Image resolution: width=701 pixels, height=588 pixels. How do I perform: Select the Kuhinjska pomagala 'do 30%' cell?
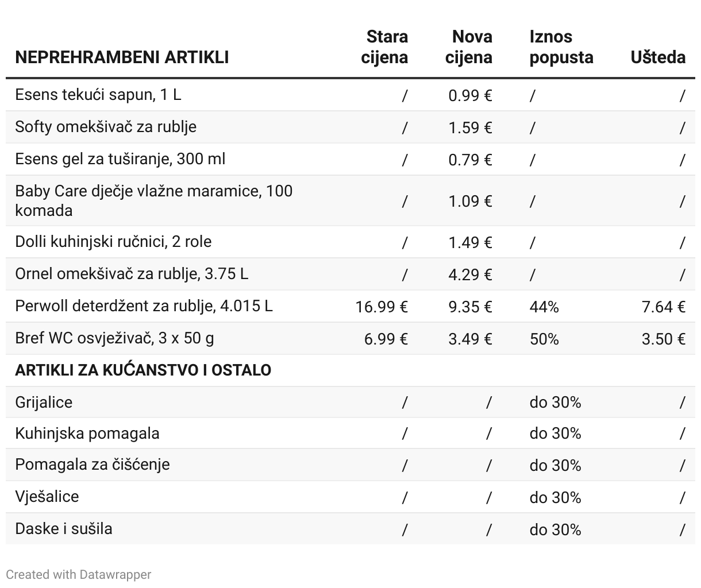(x=555, y=434)
